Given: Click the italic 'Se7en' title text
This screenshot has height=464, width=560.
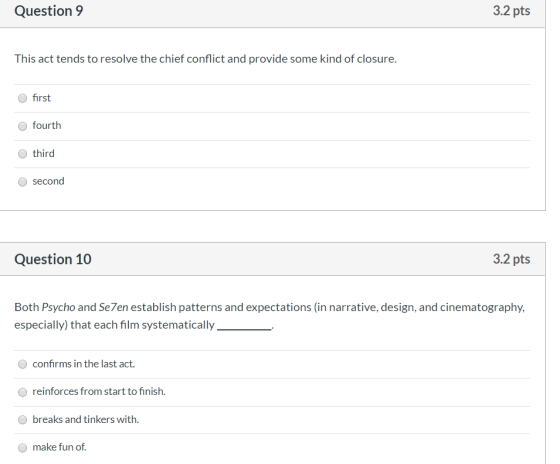Looking at the screenshot, I should tap(113, 307).
